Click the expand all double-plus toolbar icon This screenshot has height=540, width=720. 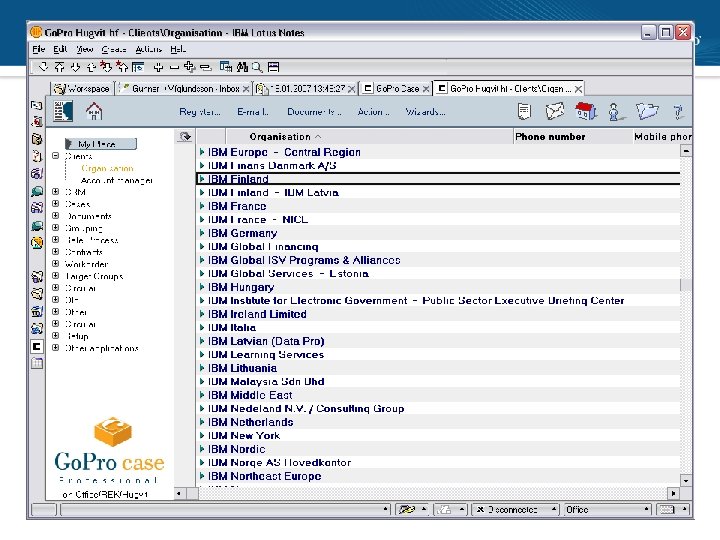click(189, 67)
